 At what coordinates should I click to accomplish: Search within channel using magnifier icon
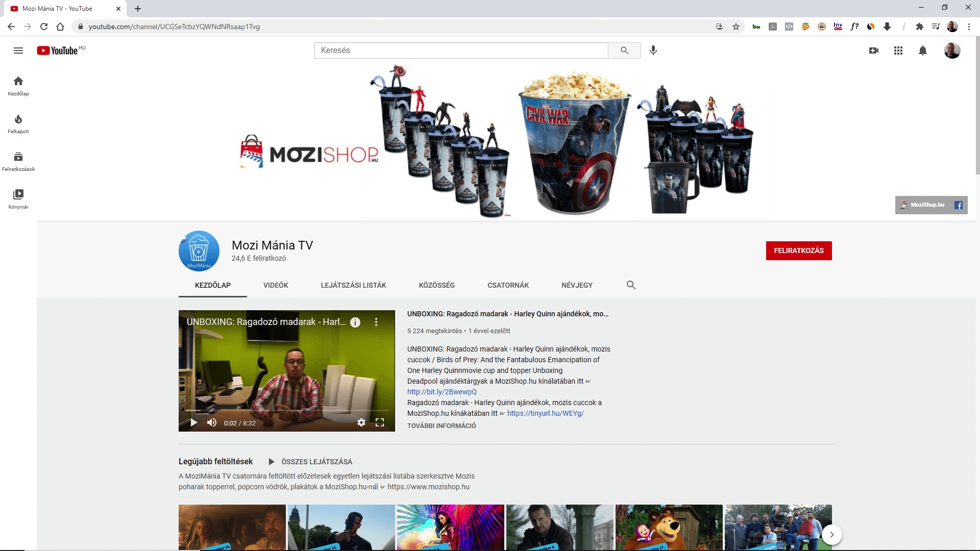point(631,285)
